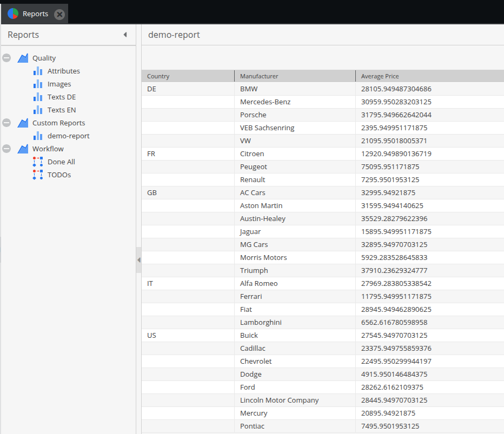Select the DE country cell
Screen dimensions: 504x434
point(188,89)
